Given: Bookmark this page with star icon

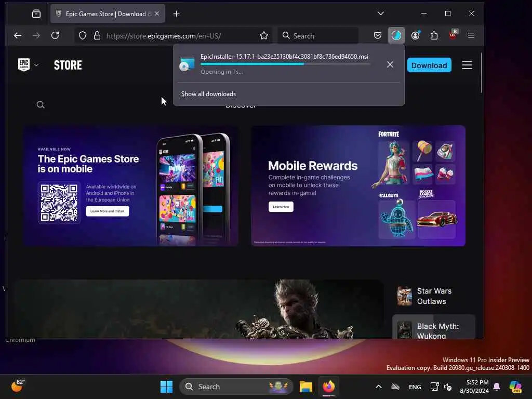Looking at the screenshot, I should point(263,36).
